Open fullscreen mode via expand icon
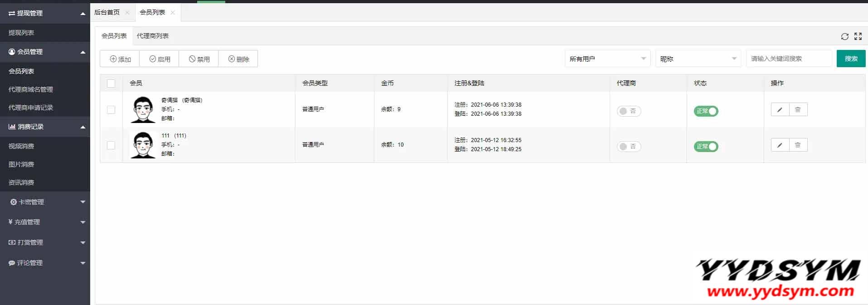Image resolution: width=868 pixels, height=305 pixels. pyautogui.click(x=858, y=36)
